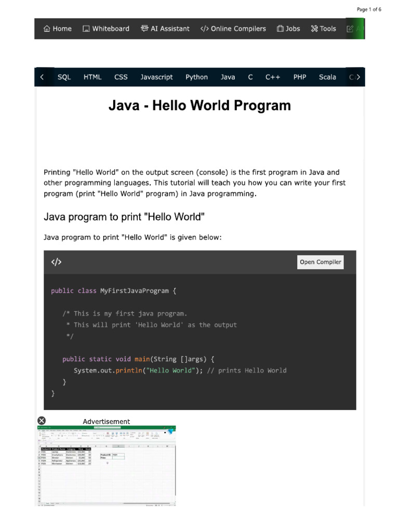The height and width of the screenshot is (532, 399).
Task: Switch to the Python tab
Action: point(196,77)
